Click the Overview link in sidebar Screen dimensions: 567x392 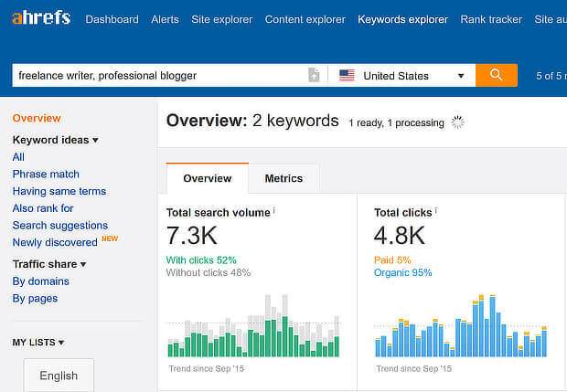pos(37,118)
